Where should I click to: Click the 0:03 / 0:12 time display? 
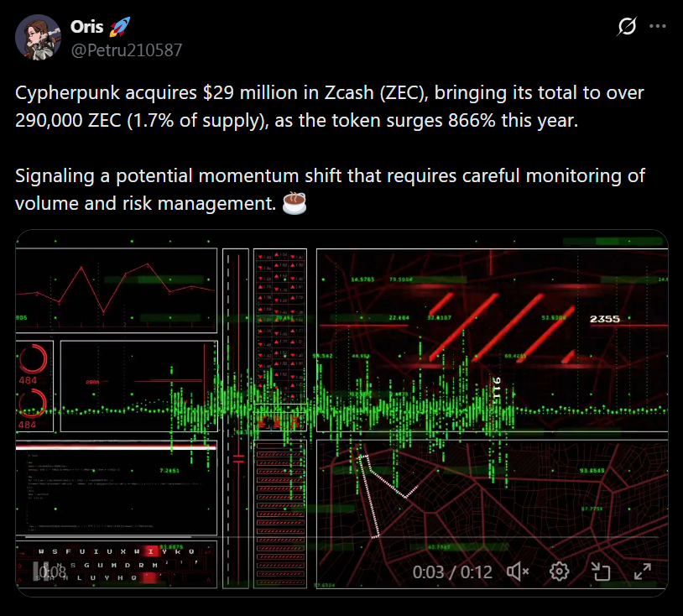[454, 572]
